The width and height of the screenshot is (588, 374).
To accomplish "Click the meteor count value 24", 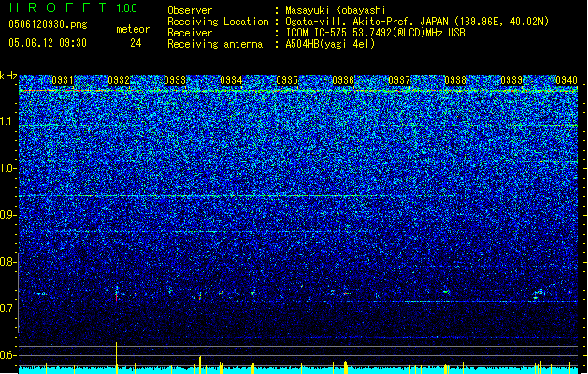I will click(136, 43).
